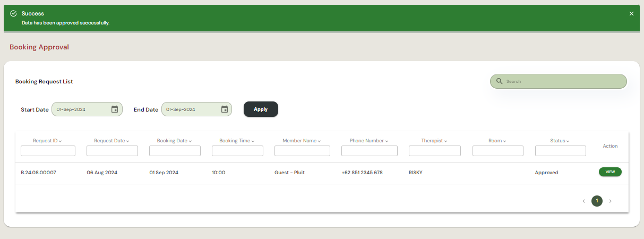This screenshot has height=239, width=644.
Task: Click the search magnifier icon
Action: (x=499, y=81)
